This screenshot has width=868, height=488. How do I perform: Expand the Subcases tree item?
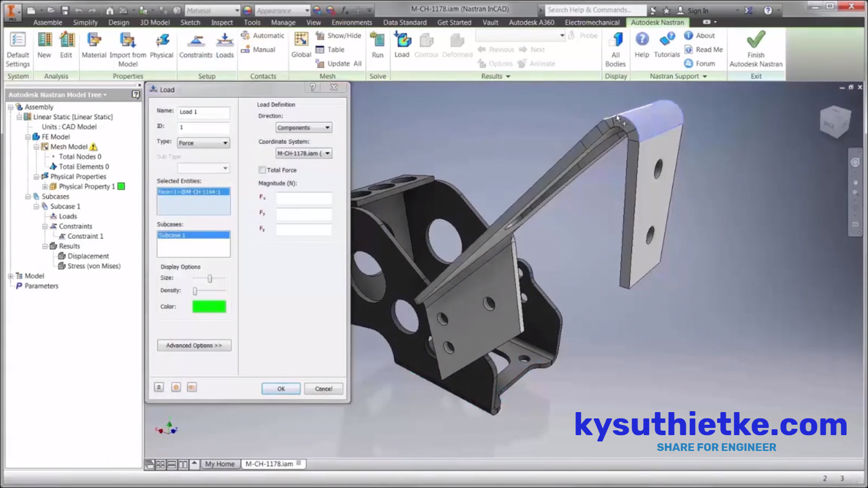point(28,197)
